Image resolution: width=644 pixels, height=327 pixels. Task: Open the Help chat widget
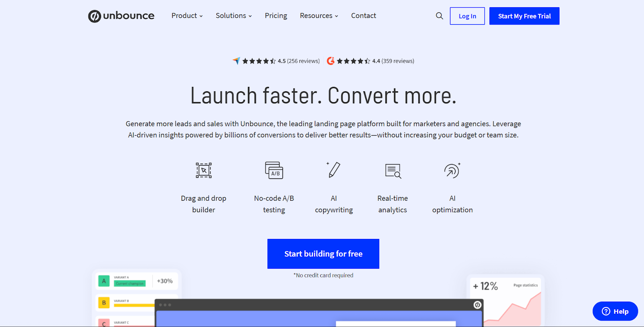[x=615, y=311]
